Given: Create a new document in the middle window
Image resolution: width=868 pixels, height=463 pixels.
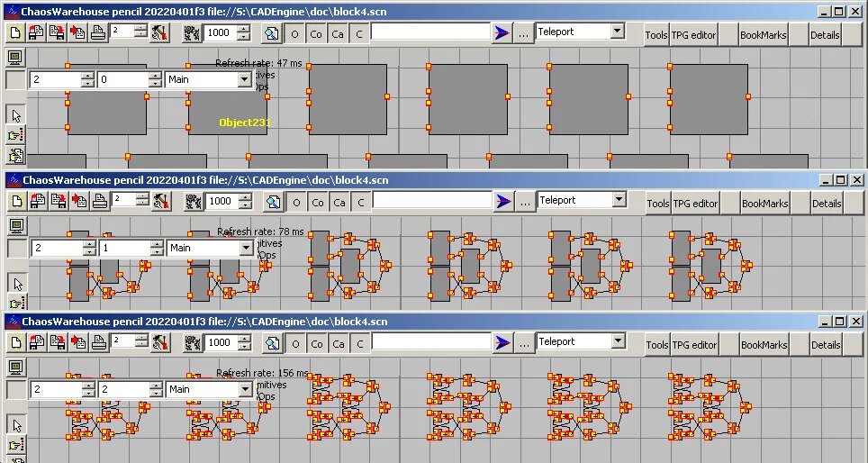Looking at the screenshot, I should (17, 201).
